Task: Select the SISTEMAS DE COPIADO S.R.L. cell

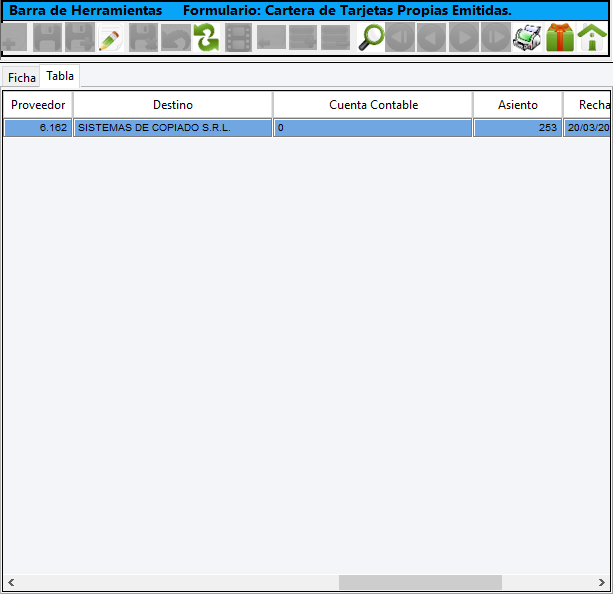Action: (x=172, y=128)
